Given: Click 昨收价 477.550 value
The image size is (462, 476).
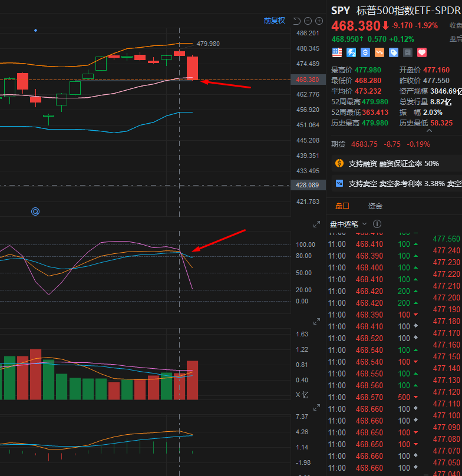Looking at the screenshot, I should (436, 81).
